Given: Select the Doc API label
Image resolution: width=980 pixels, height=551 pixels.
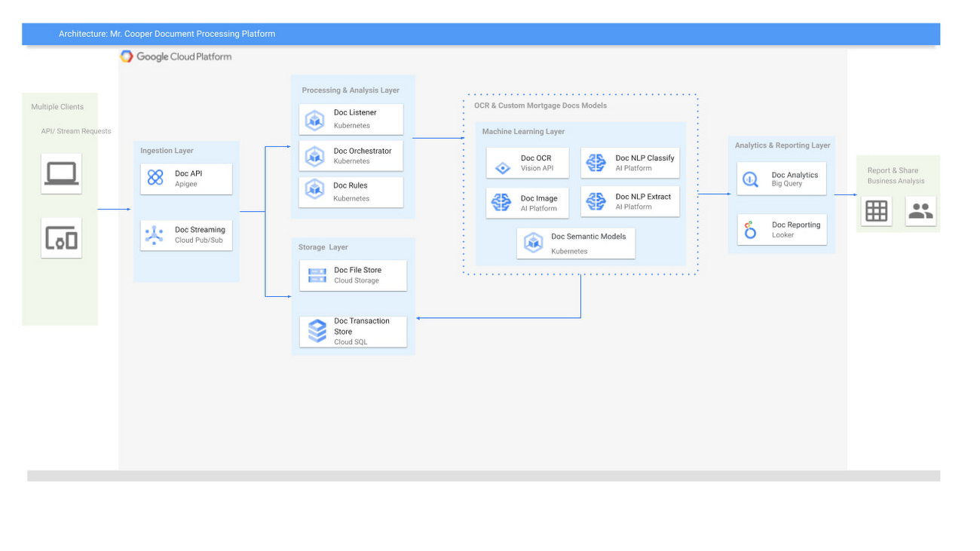Looking at the screenshot, I should click(188, 173).
